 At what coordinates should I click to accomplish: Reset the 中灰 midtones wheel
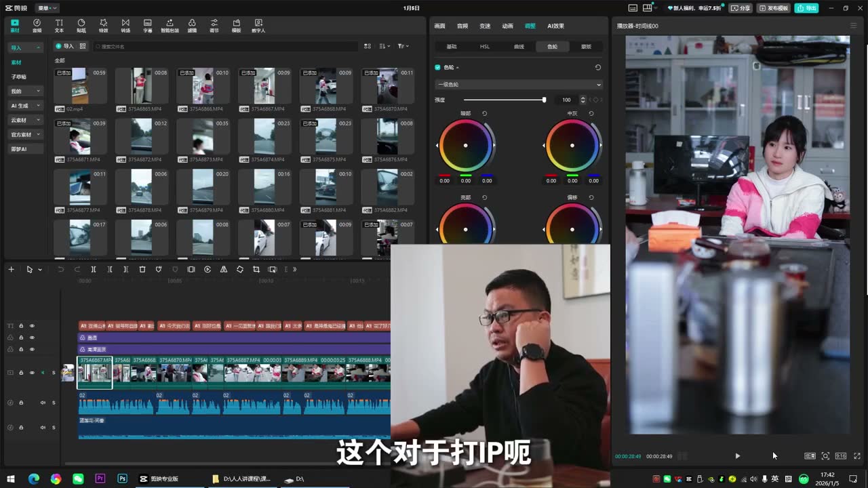[591, 113]
